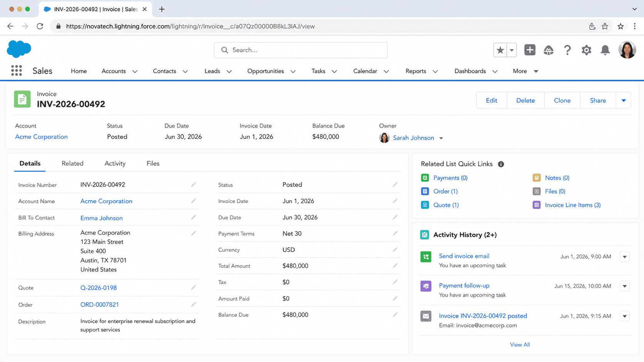Expand the Dashboards nav dropdown chevron
The image size is (644, 362).
tap(495, 72)
